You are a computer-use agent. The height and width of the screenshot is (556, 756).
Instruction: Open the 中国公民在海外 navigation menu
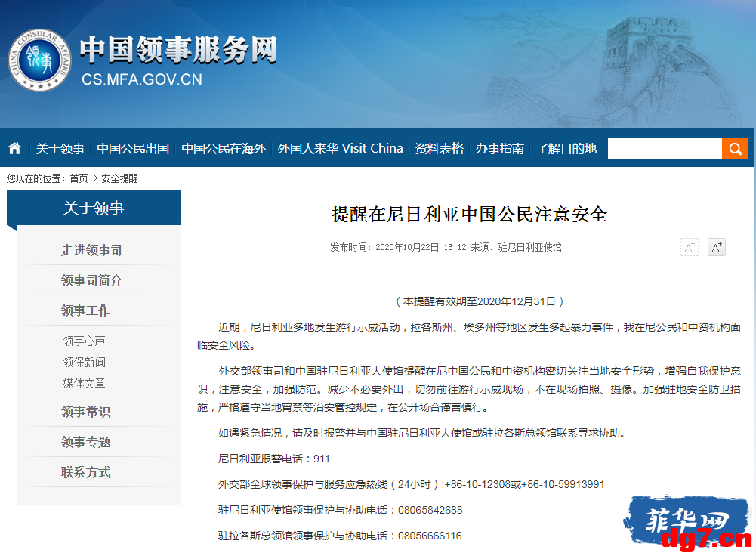click(x=224, y=149)
